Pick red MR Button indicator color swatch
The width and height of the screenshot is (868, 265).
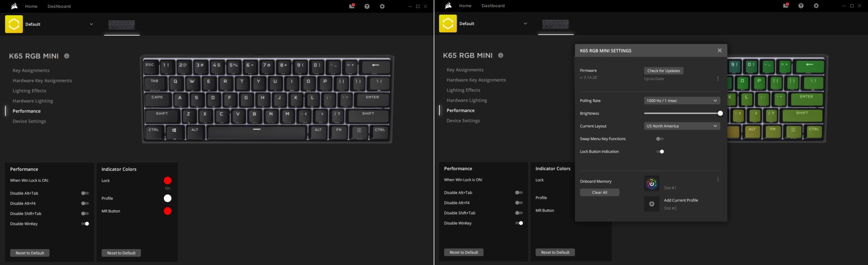point(167,211)
